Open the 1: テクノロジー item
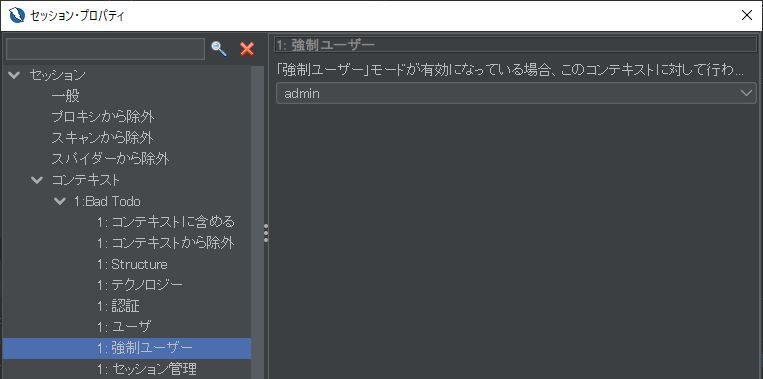763x379 pixels. pyautogui.click(x=140, y=285)
